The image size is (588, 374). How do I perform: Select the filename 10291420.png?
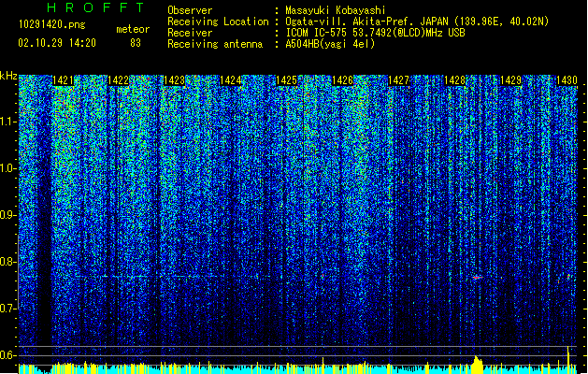[x=52, y=24]
